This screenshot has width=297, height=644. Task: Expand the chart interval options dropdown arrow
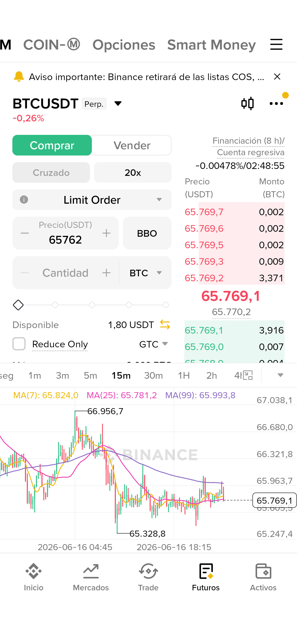tap(280, 375)
